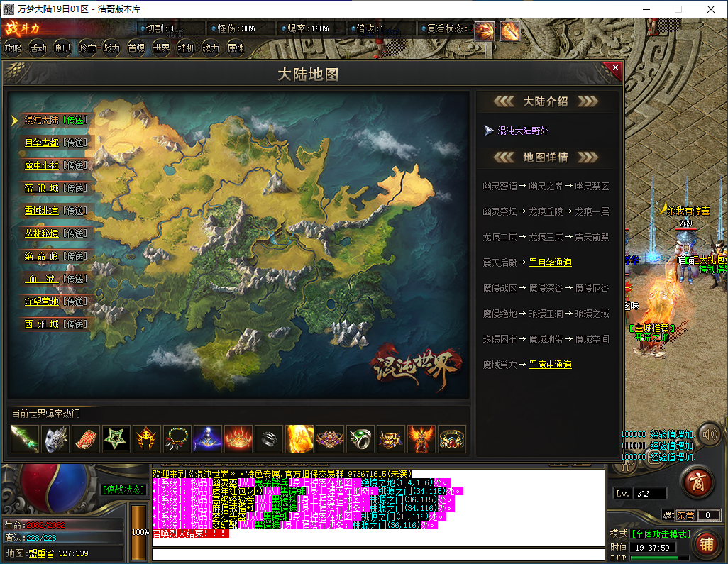Select 血狱 map entry
728x564 pixels.
42,280
